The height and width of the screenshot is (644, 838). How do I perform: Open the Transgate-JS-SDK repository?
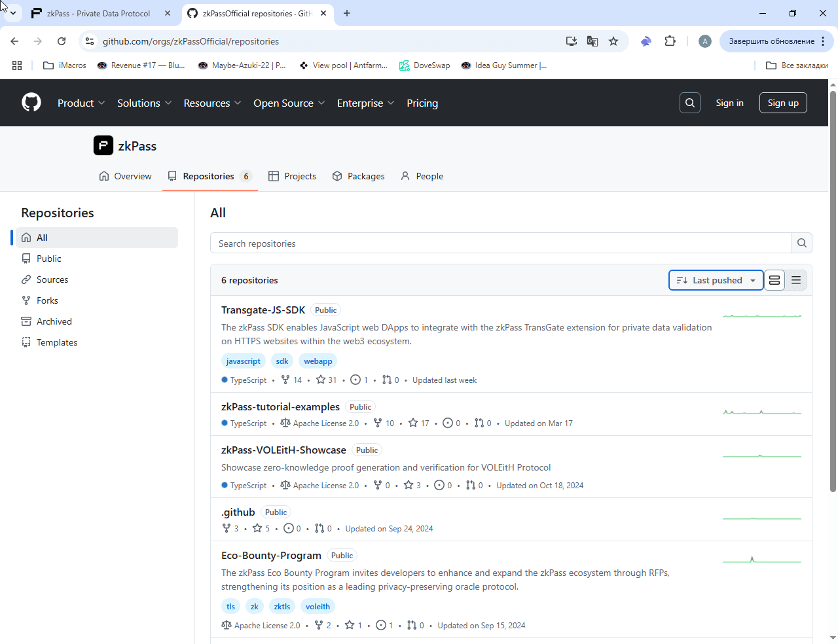(x=263, y=310)
